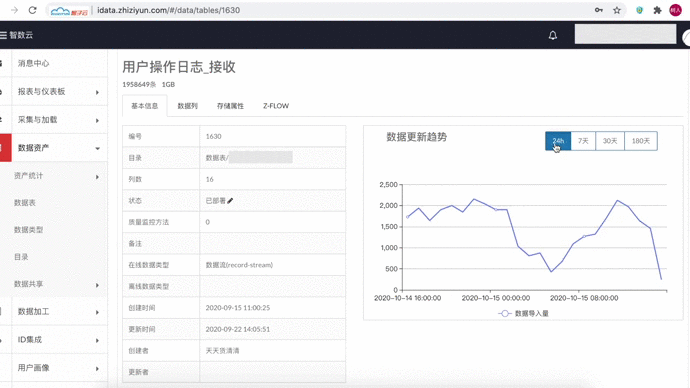Toggle 数据导入量 legend marker
The height and width of the screenshot is (388, 690).
coord(505,313)
